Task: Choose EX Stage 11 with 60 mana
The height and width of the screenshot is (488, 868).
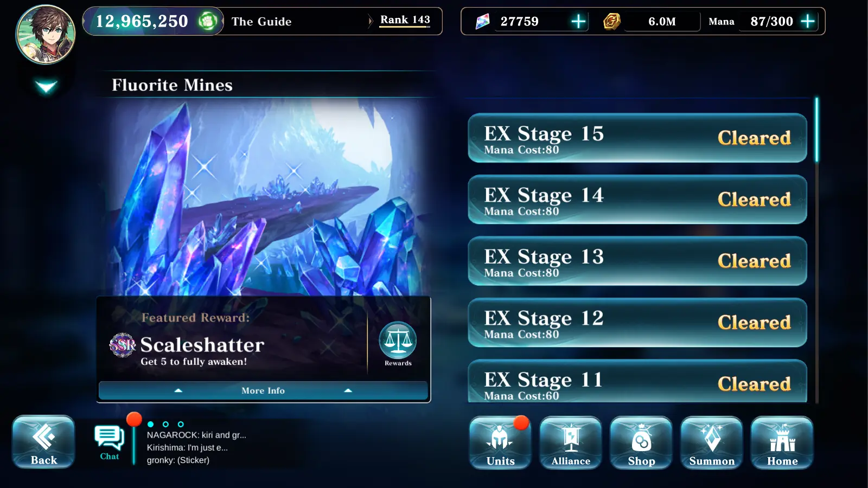Action: coord(637,381)
